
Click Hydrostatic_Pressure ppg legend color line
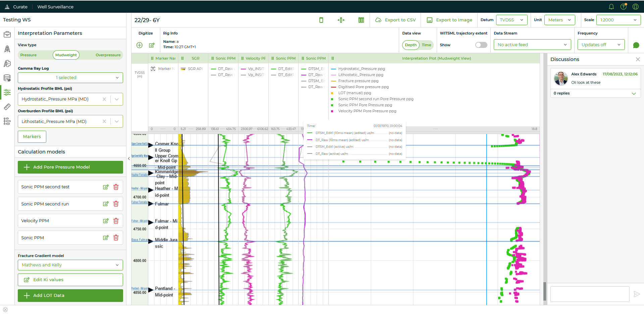[333, 69]
